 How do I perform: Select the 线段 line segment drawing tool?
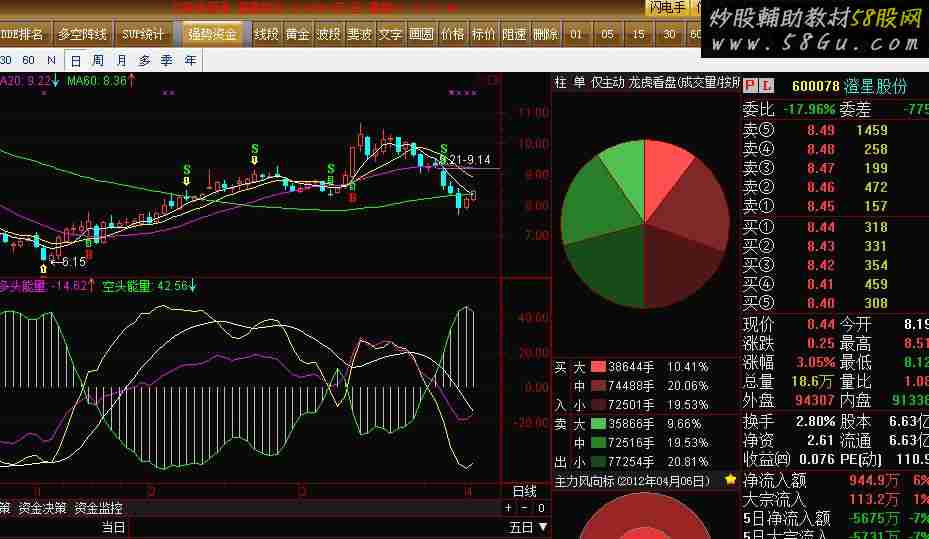tap(266, 34)
